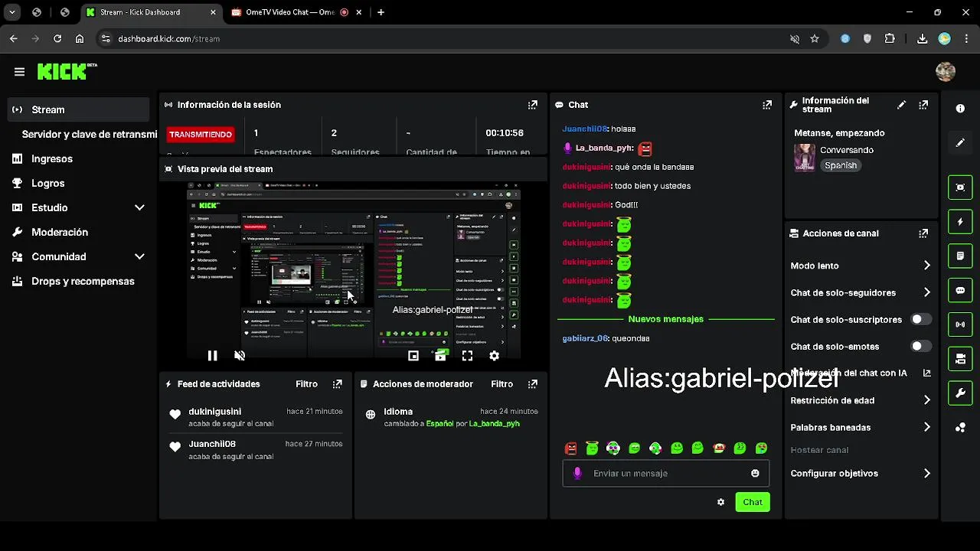Focus the Enviar un mensaje input field

[666, 474]
